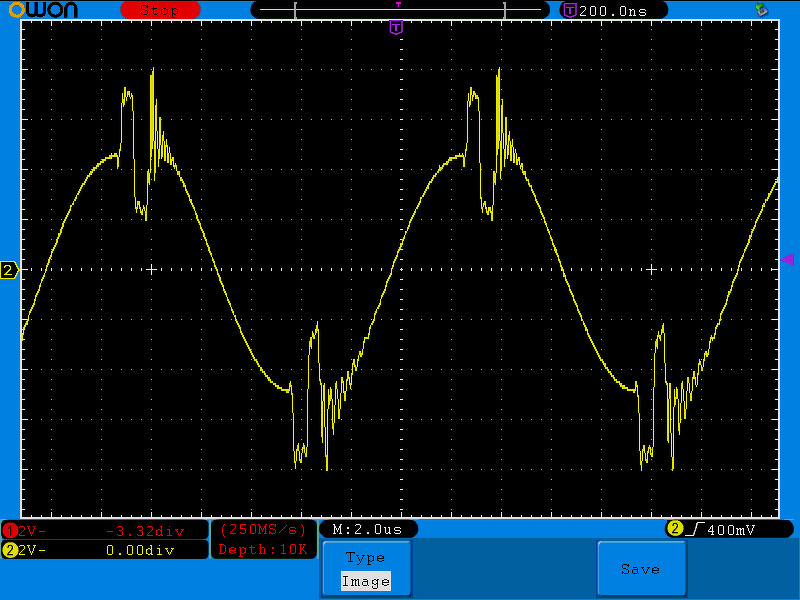The image size is (800, 600).
Task: Click the OWON logo
Action: [43, 10]
